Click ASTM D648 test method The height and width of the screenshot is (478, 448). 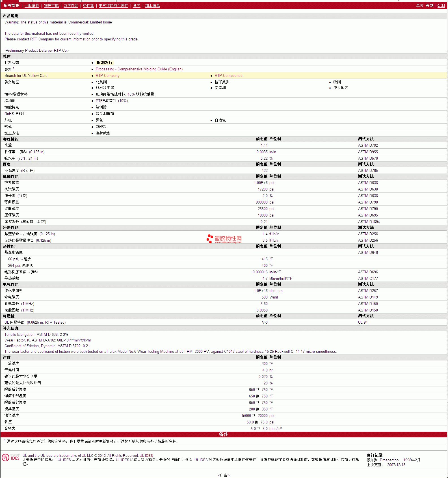pyautogui.click(x=368, y=252)
